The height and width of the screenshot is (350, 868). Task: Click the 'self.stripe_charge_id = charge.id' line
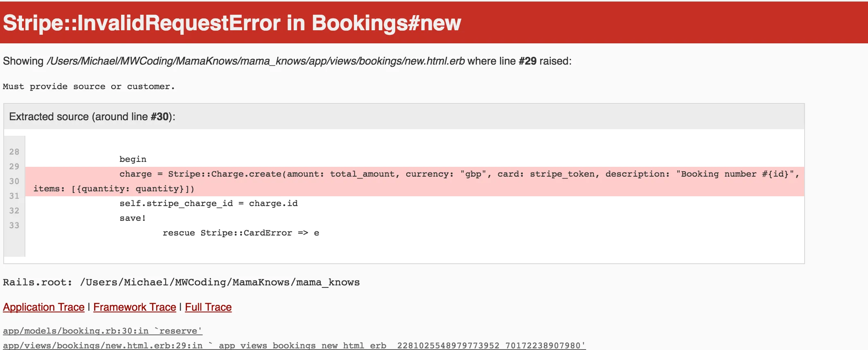(x=209, y=204)
